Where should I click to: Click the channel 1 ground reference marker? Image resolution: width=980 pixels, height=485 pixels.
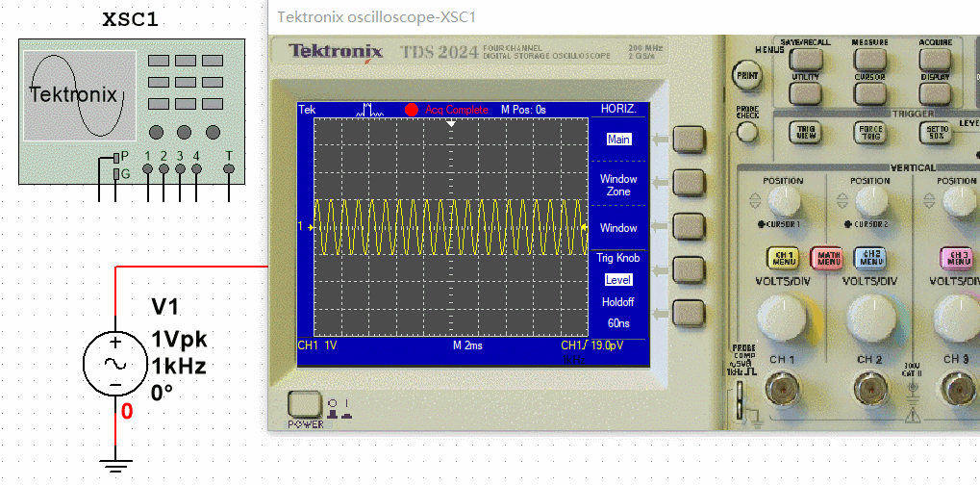[x=306, y=227]
